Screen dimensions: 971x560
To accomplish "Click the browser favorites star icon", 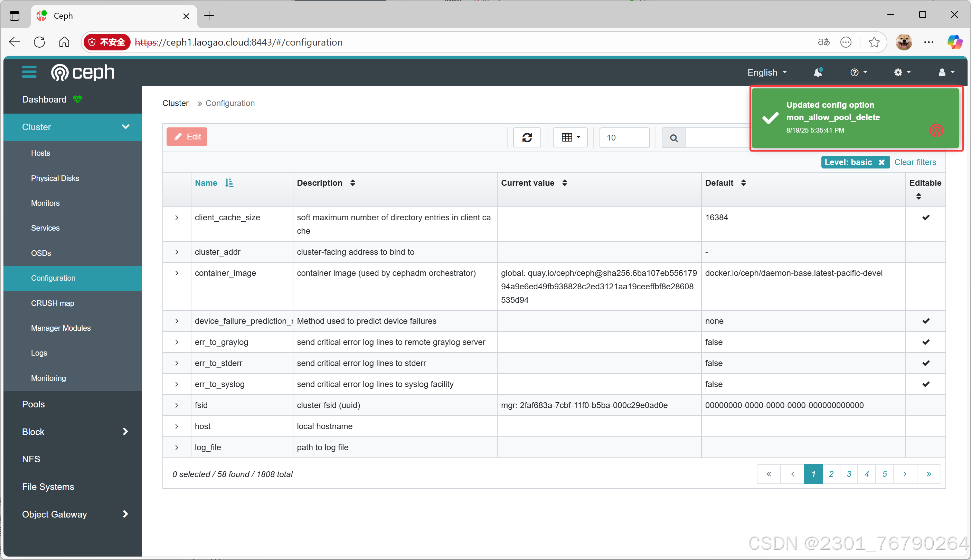I will [874, 42].
